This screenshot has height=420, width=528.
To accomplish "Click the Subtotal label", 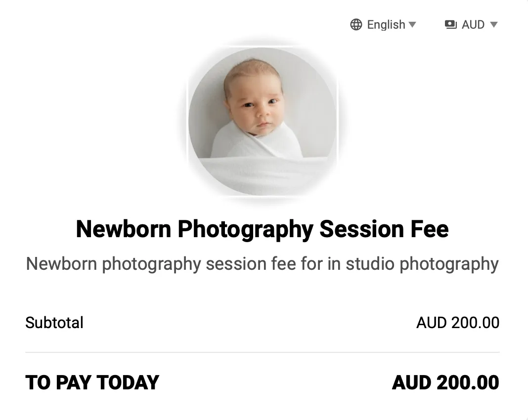I will tap(54, 323).
